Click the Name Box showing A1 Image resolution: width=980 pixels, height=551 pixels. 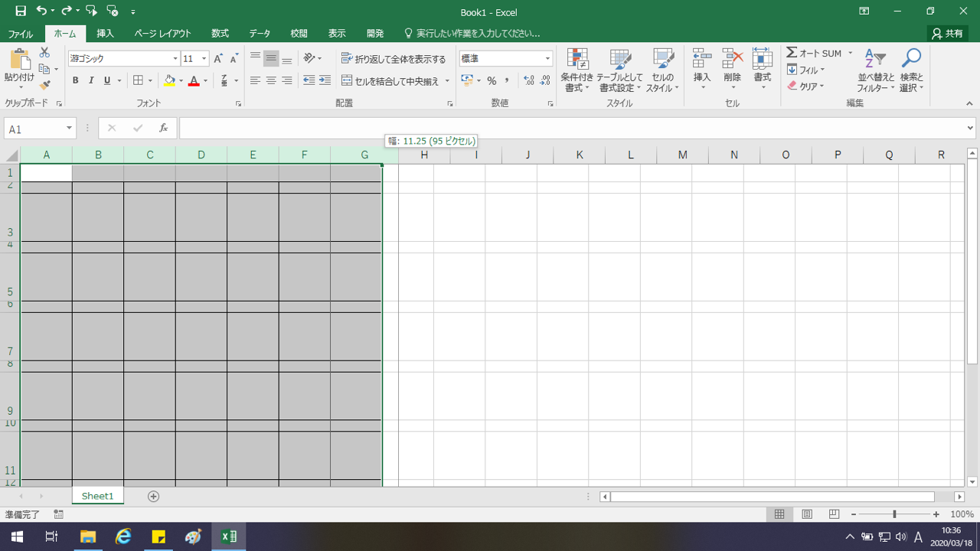[x=40, y=129]
